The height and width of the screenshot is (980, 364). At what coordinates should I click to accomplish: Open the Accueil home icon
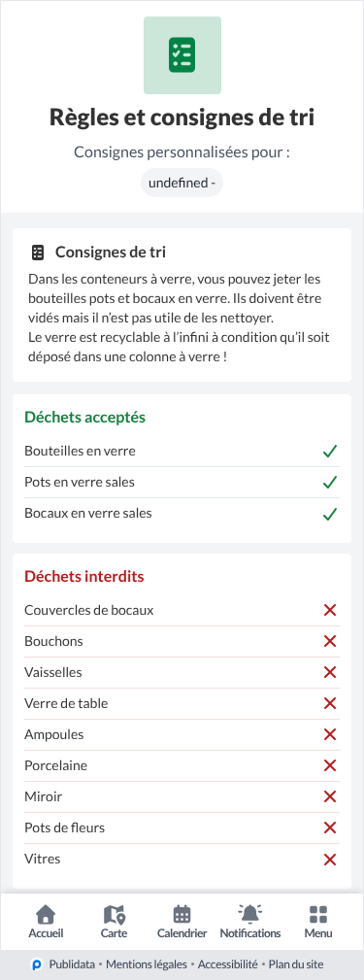pos(46,915)
